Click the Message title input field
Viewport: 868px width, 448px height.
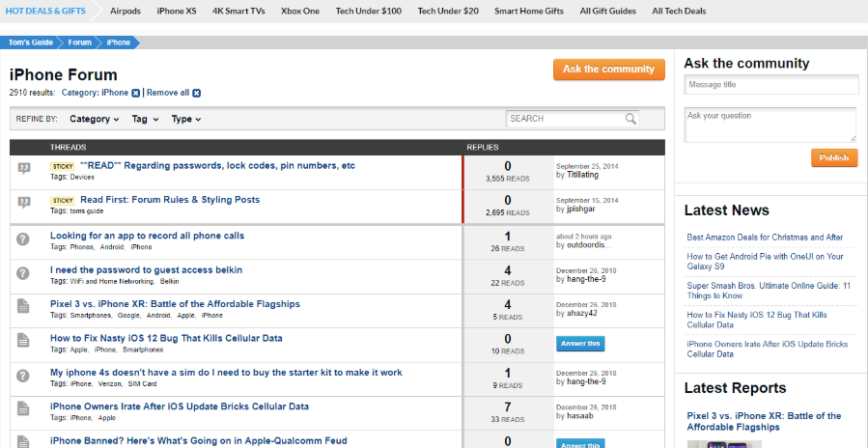pos(771,85)
